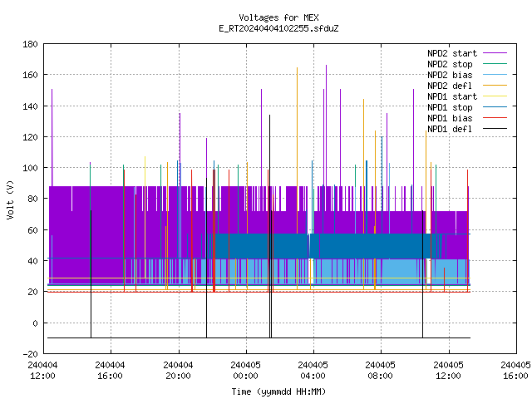Click the 'Time (yymmdd HH:MM)' x-axis label

[278, 392]
